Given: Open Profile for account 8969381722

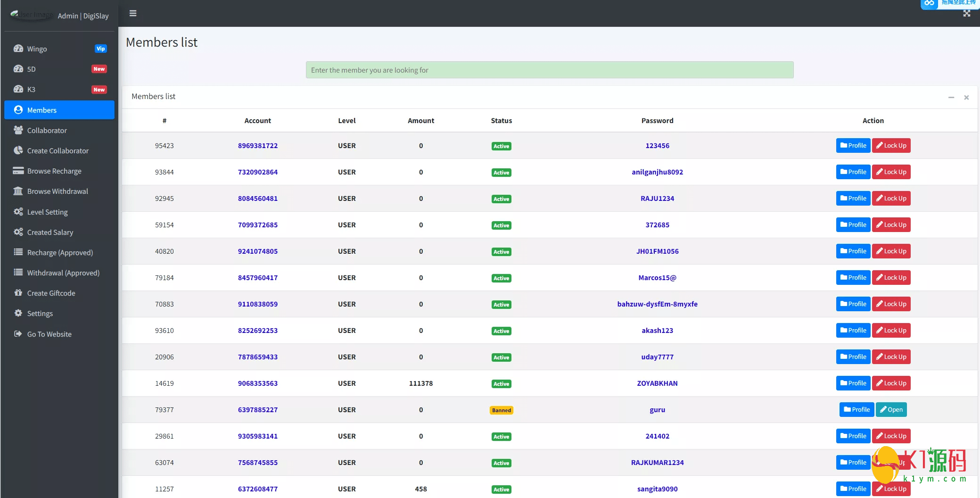Looking at the screenshot, I should pyautogui.click(x=853, y=146).
